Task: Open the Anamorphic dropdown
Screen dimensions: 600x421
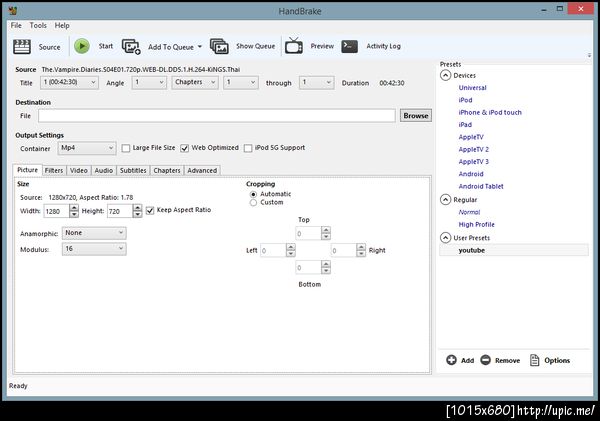Action: (94, 233)
